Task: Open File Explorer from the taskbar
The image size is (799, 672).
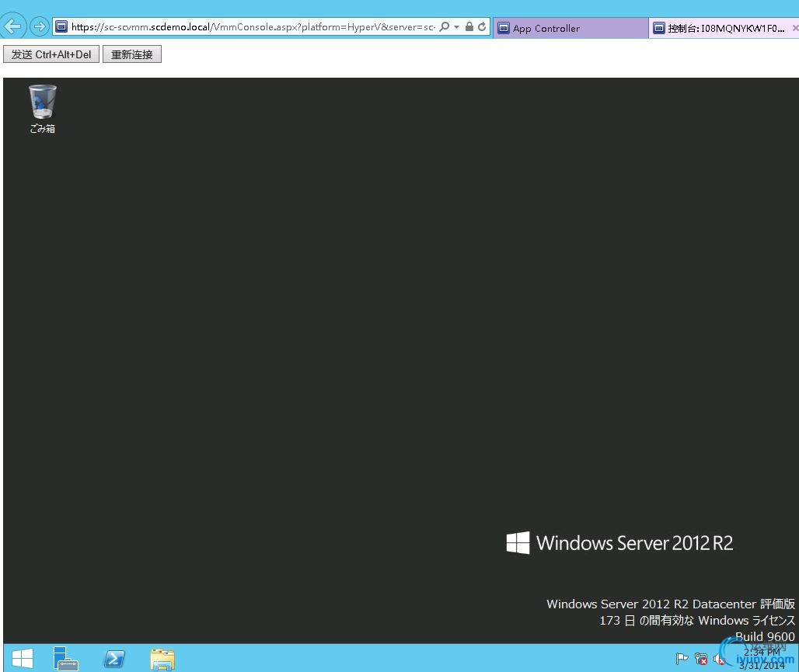Action: [x=162, y=660]
